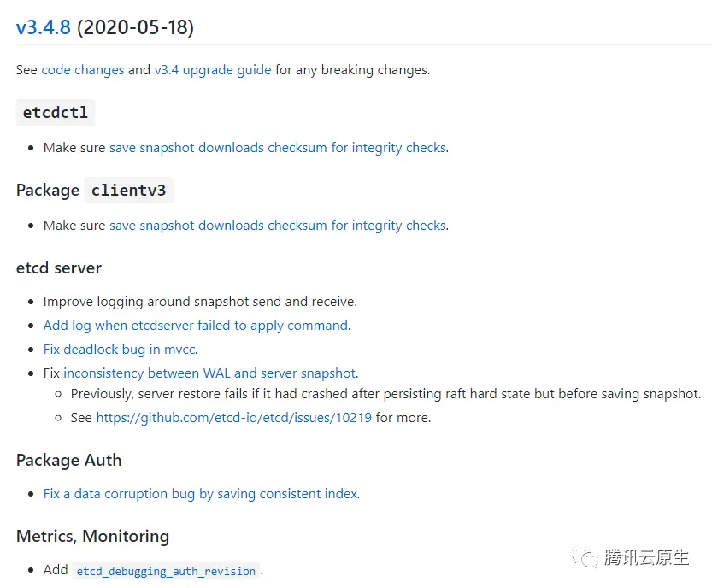
Task: Click the 腾讯云原生 watermark text
Action: [647, 557]
